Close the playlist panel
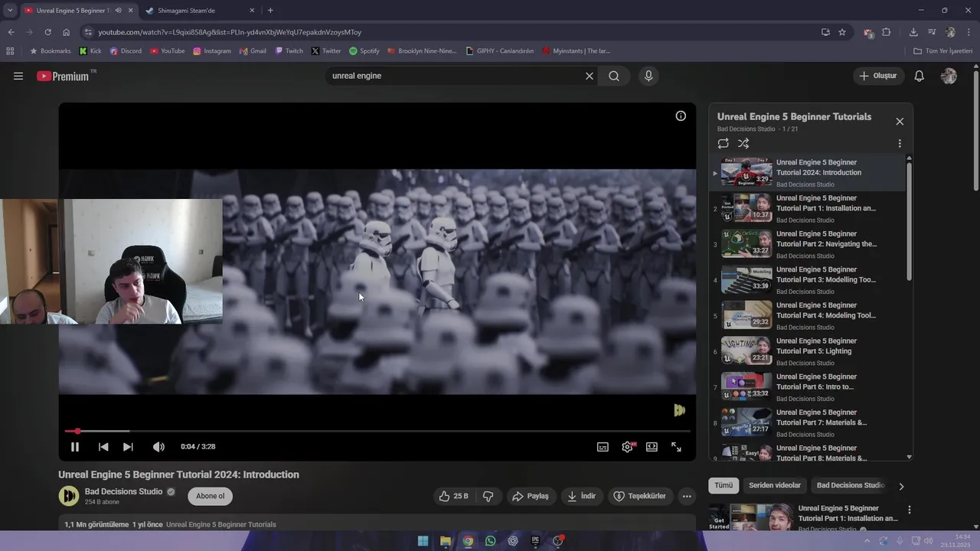Viewport: 980px width, 551px height. pos(900,122)
